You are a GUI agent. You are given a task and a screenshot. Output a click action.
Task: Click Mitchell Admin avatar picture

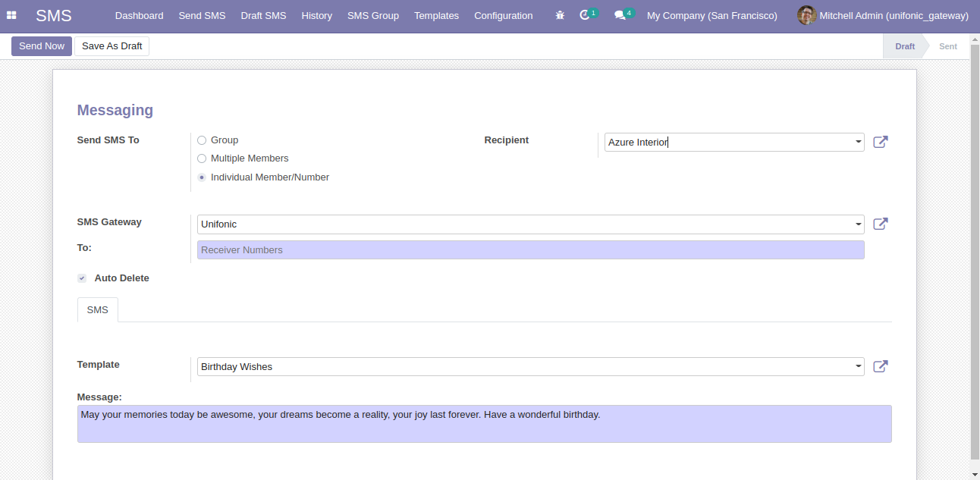click(x=806, y=15)
